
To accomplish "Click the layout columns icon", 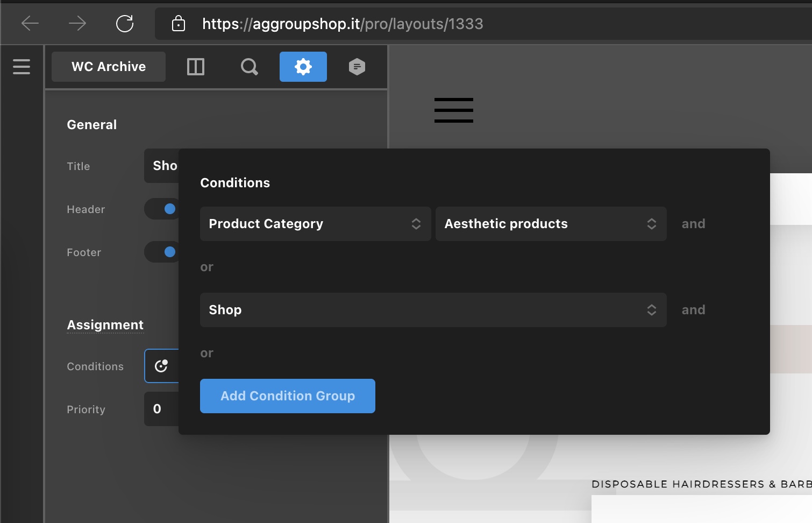I will (196, 67).
